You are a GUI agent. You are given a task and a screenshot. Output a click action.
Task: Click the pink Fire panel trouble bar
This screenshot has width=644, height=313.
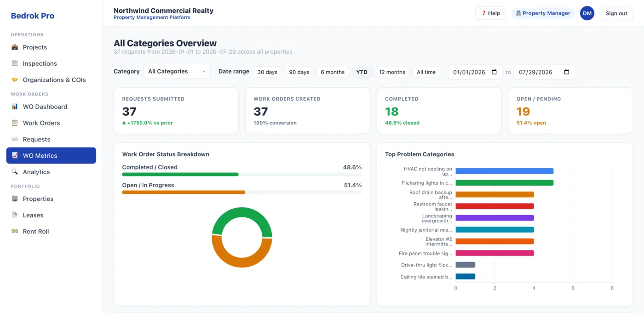[x=495, y=253]
